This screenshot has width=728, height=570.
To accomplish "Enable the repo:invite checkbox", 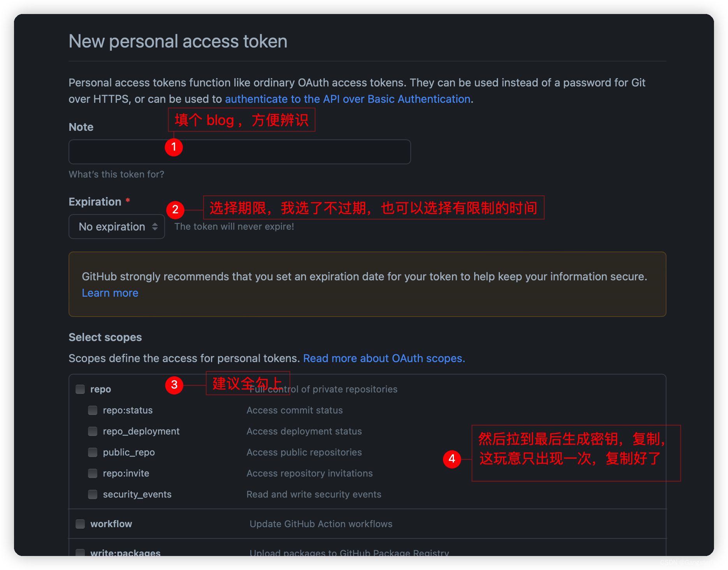I will pos(93,473).
